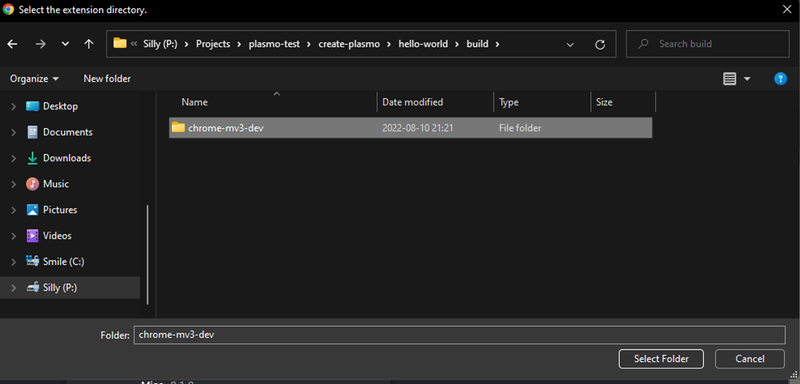This screenshot has width=800, height=384.
Task: Refresh the build folder listing
Action: point(600,44)
